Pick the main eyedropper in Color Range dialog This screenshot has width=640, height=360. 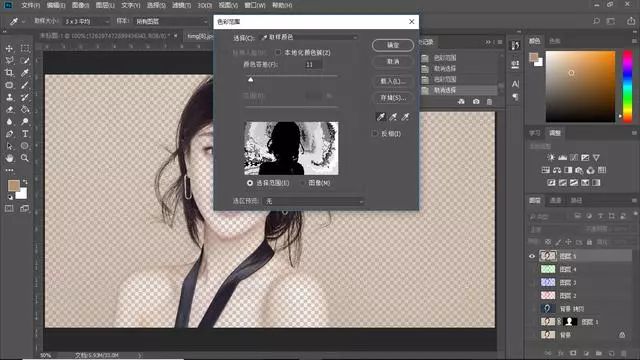click(x=380, y=117)
